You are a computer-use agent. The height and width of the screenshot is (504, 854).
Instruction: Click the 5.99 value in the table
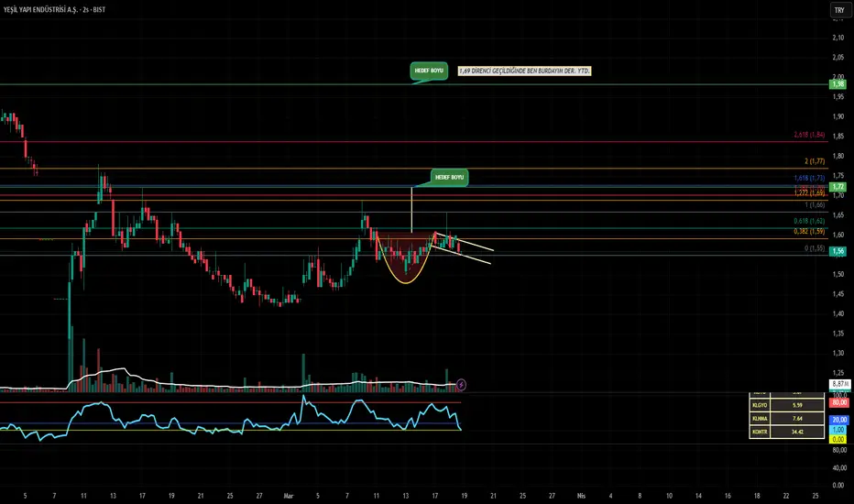pos(797,405)
